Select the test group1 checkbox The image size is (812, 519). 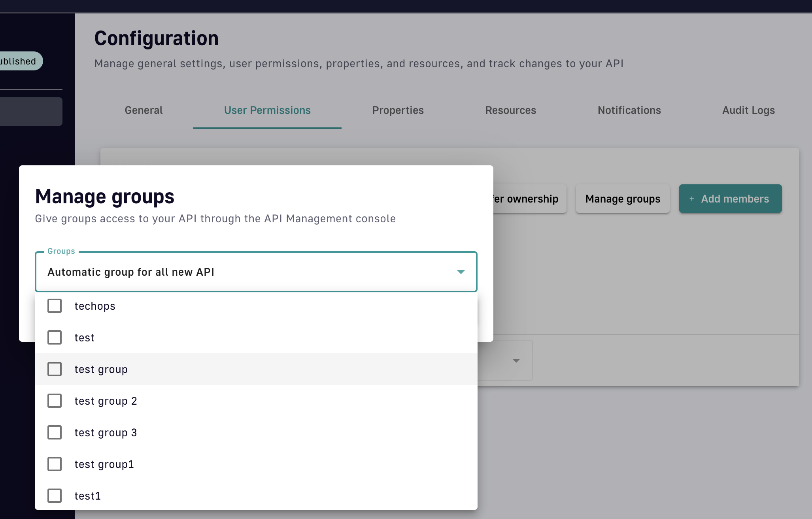(55, 464)
